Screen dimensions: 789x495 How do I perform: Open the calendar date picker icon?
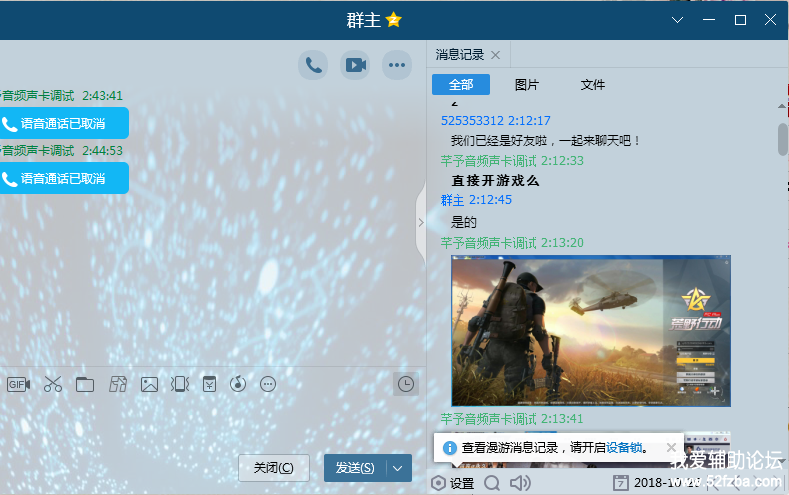620,483
